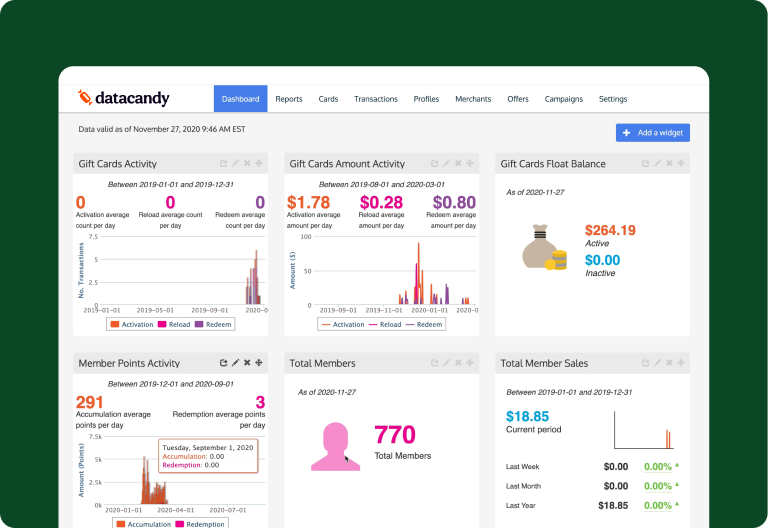Viewport: 768px width, 528px height.
Task: Click the Total Member Sales sparkline chart
Action: click(644, 431)
